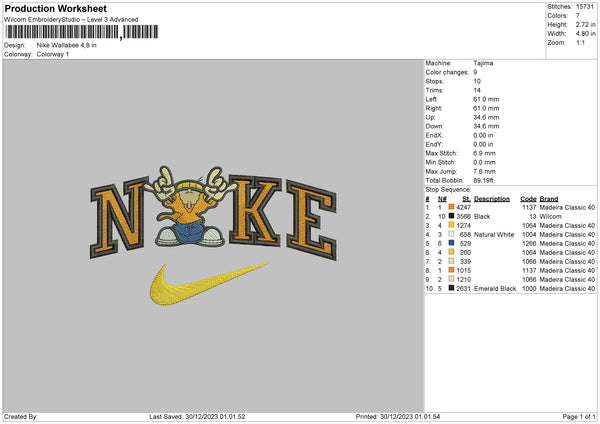Select the 'Natural White' description
This screenshot has height=424, width=600.
pos(494,234)
